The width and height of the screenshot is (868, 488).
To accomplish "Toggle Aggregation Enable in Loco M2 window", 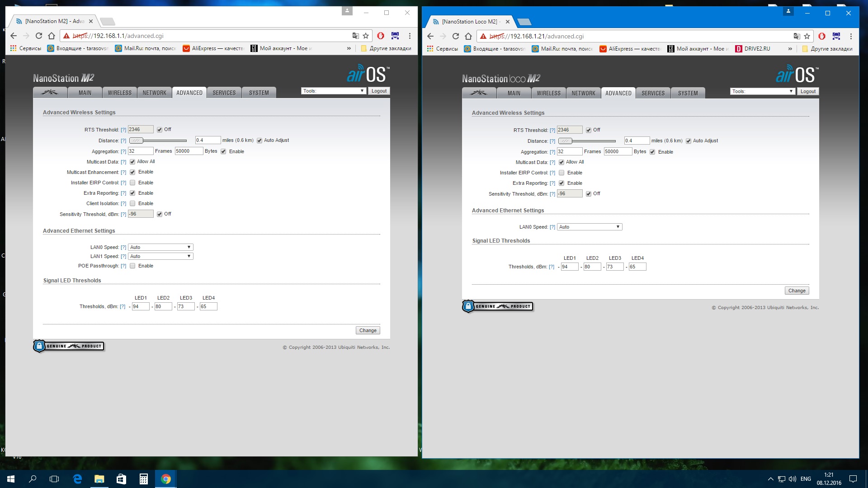I will pyautogui.click(x=652, y=152).
